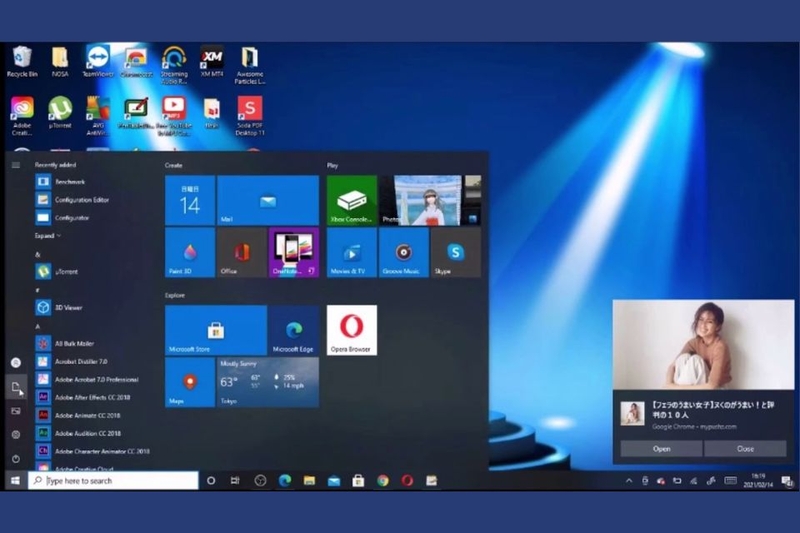This screenshot has height=533, width=800.
Task: Open the XM MT4 desktop shortcut
Action: (x=212, y=61)
